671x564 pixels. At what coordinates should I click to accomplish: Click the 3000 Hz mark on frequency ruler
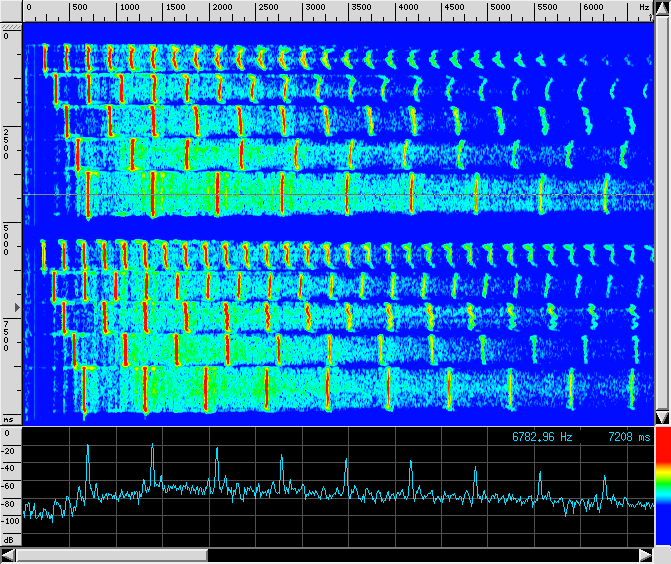316,7
